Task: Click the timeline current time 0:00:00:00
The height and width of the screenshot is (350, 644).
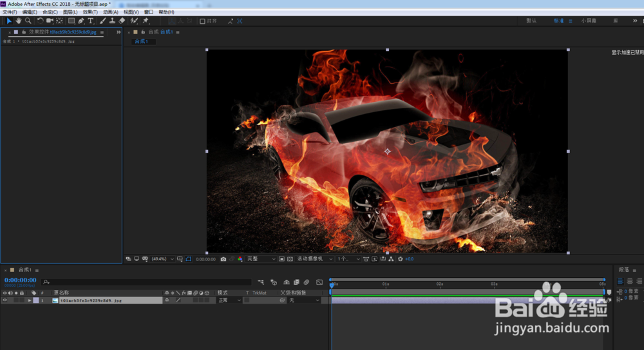Action: click(x=20, y=280)
